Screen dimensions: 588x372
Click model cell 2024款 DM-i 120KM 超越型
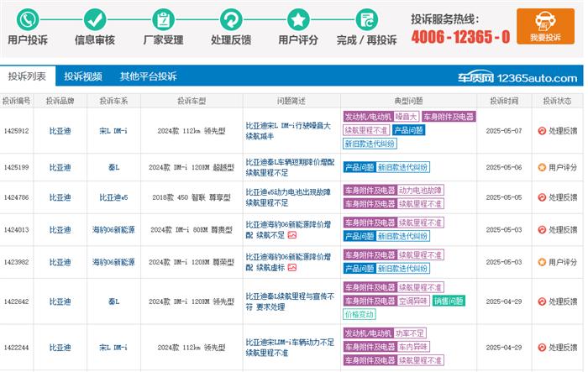(x=192, y=167)
